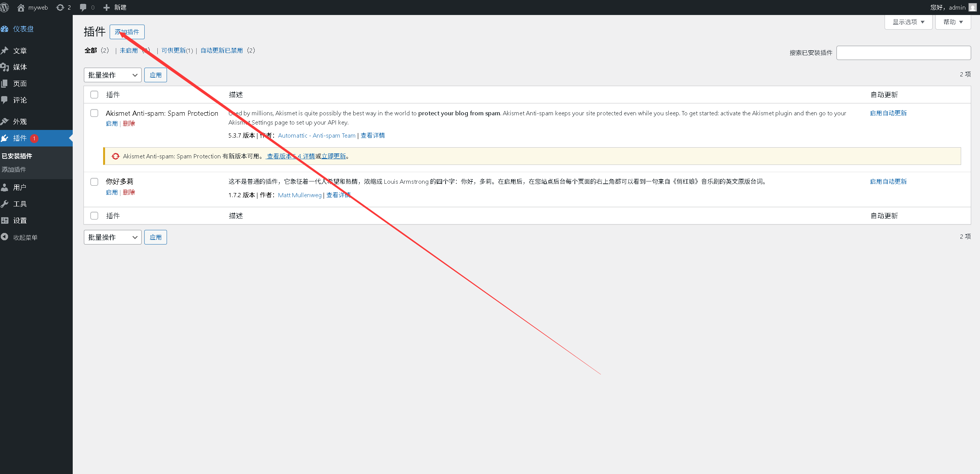Click the 添加插件 button beside title

click(127, 32)
